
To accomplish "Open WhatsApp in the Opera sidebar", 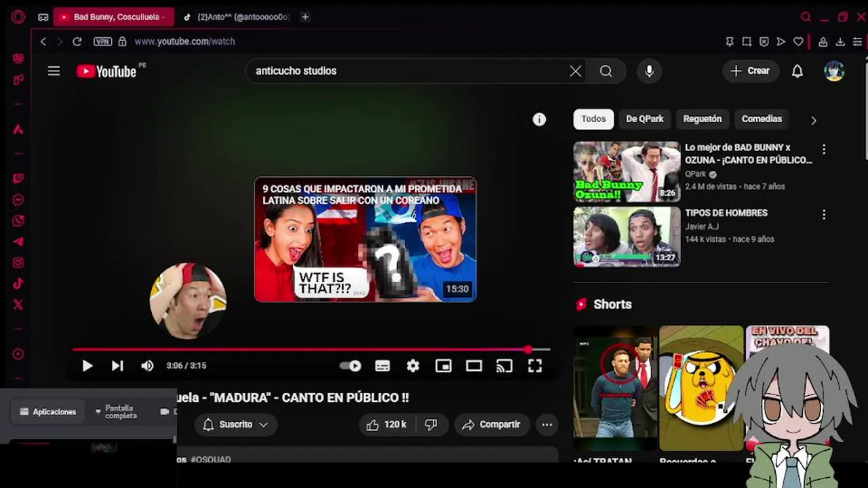I will click(18, 221).
